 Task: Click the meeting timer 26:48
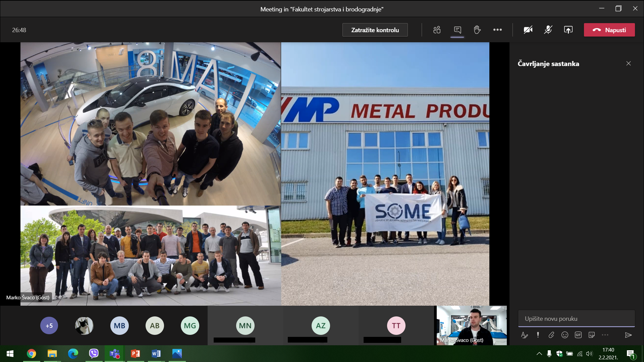coord(19,30)
